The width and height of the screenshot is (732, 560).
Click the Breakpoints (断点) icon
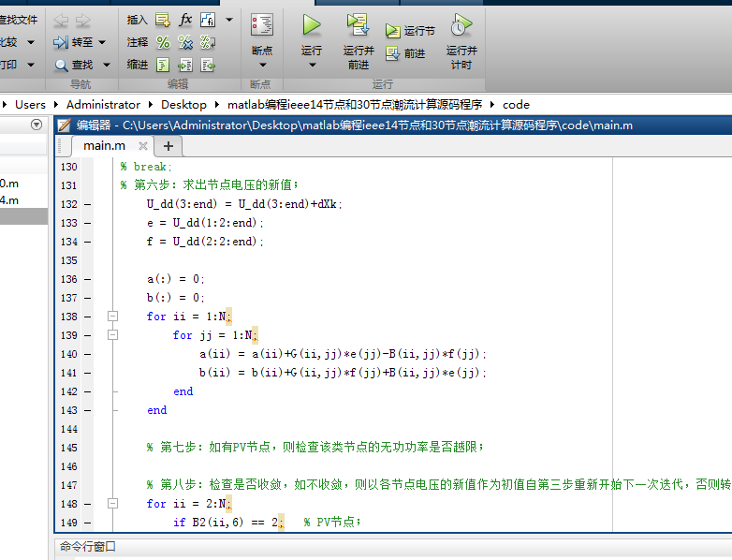point(262,24)
